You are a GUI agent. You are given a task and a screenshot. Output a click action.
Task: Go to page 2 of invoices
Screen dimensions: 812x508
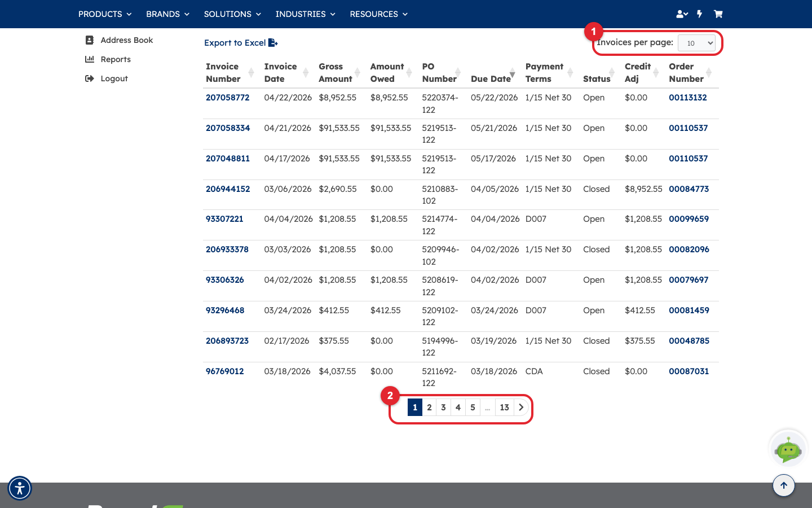[430, 408]
